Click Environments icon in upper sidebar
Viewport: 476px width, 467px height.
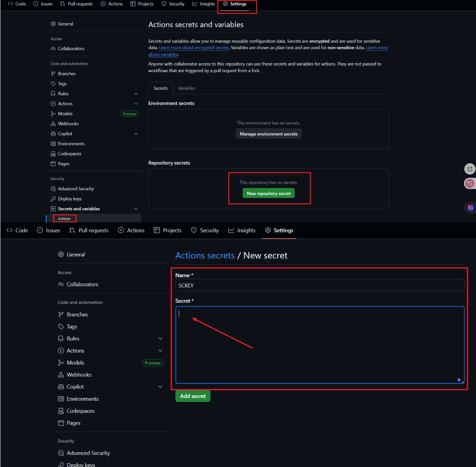click(53, 144)
